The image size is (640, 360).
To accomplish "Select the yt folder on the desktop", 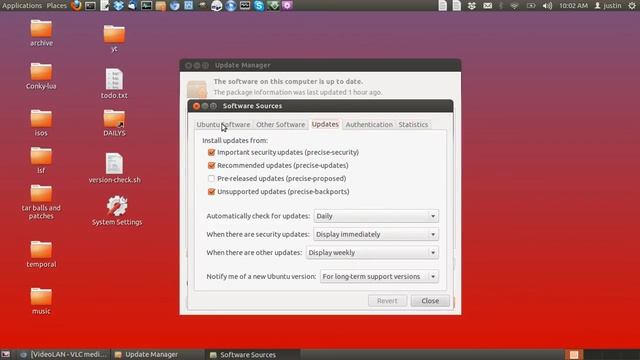I will click(114, 38).
